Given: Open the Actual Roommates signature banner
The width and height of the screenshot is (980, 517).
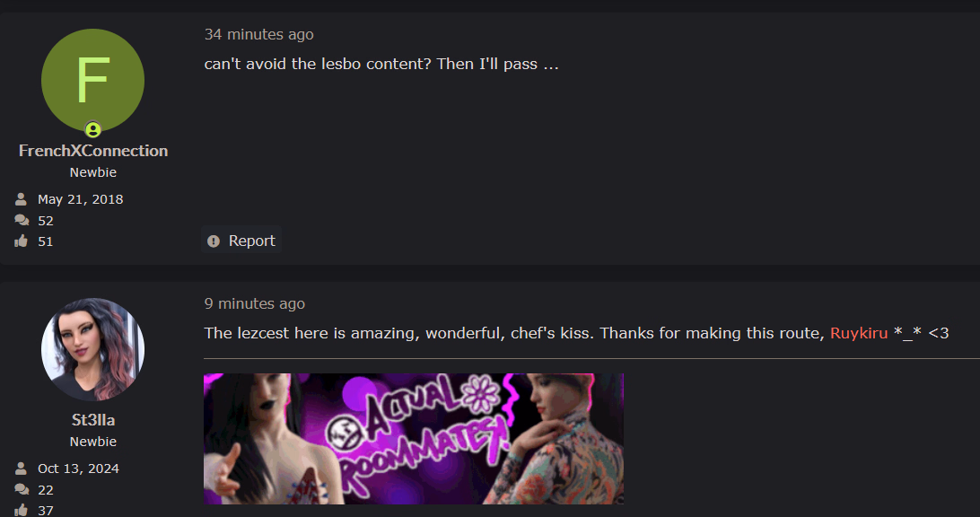Looking at the screenshot, I should [414, 439].
